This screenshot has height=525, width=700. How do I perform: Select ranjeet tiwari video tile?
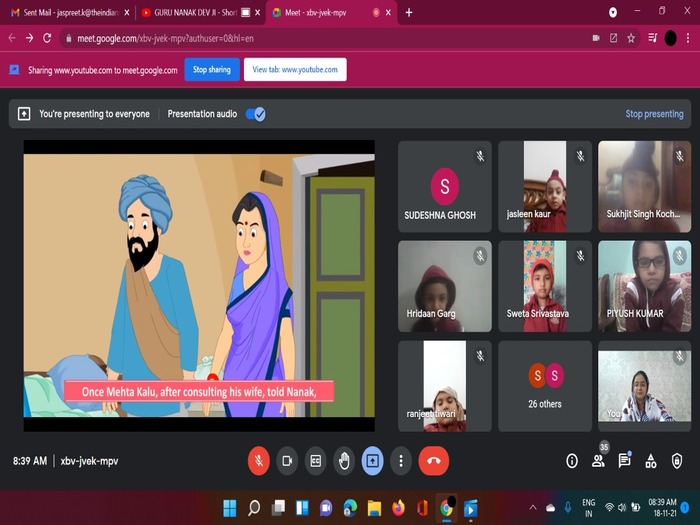(445, 386)
